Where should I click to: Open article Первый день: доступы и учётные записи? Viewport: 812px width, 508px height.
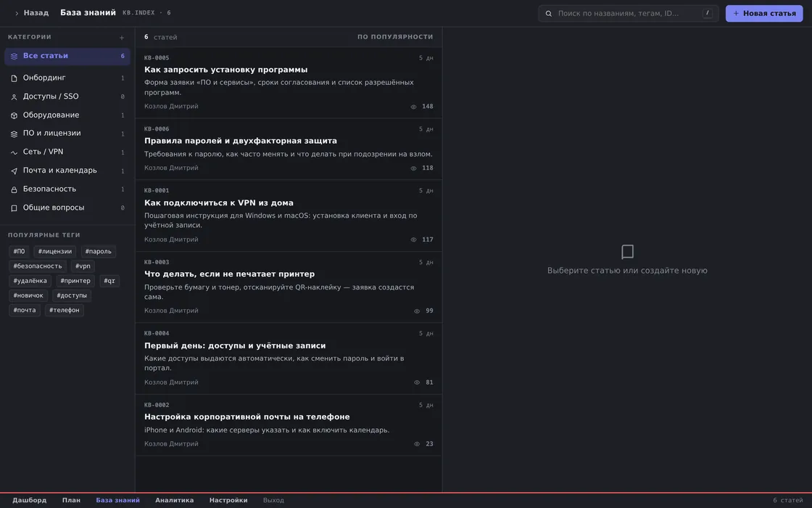pyautogui.click(x=289, y=359)
